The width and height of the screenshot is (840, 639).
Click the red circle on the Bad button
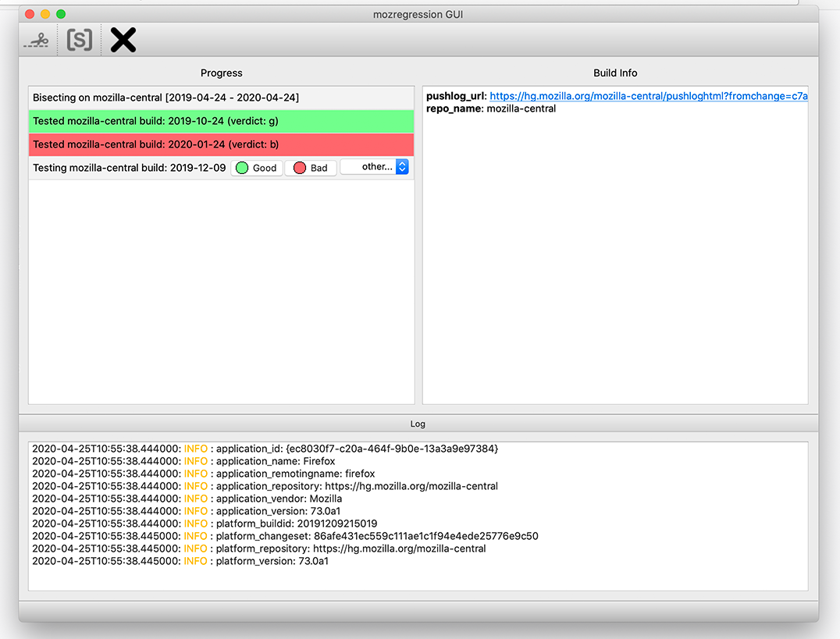coord(300,168)
